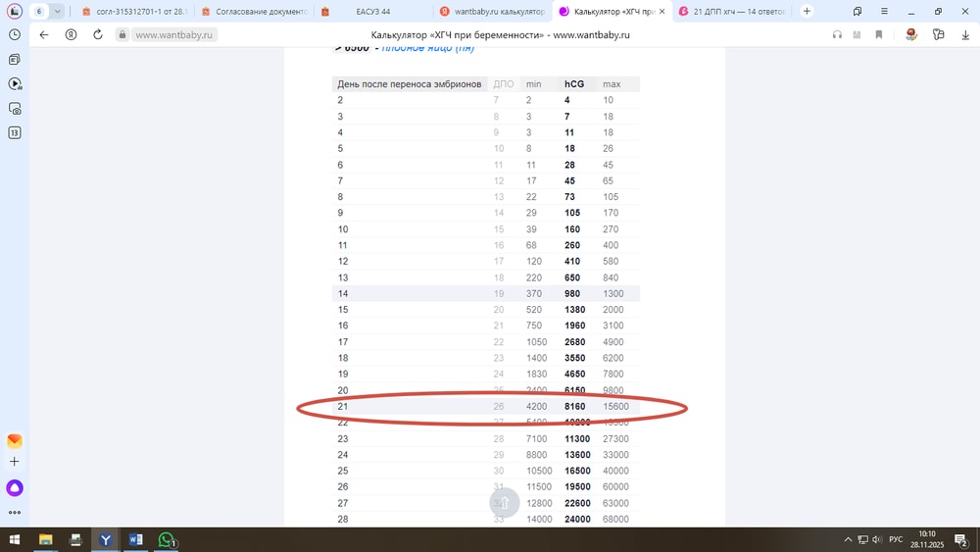
Task: Show hidden system tray icons
Action: click(x=848, y=539)
